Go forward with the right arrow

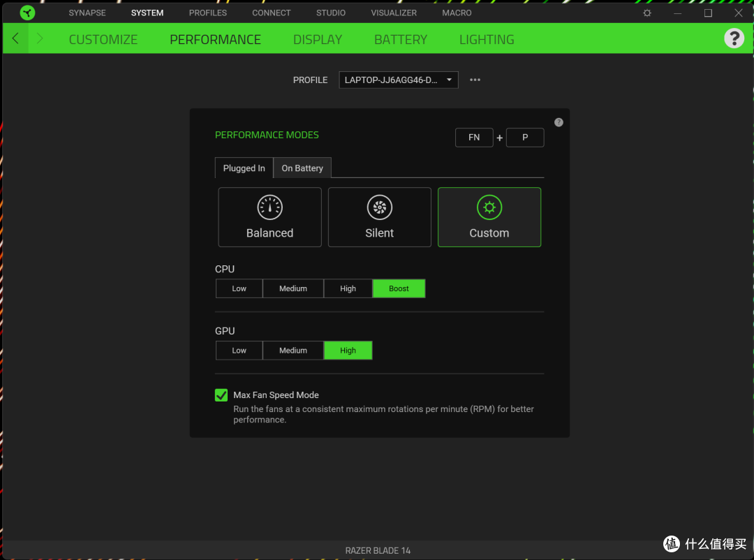click(x=40, y=38)
